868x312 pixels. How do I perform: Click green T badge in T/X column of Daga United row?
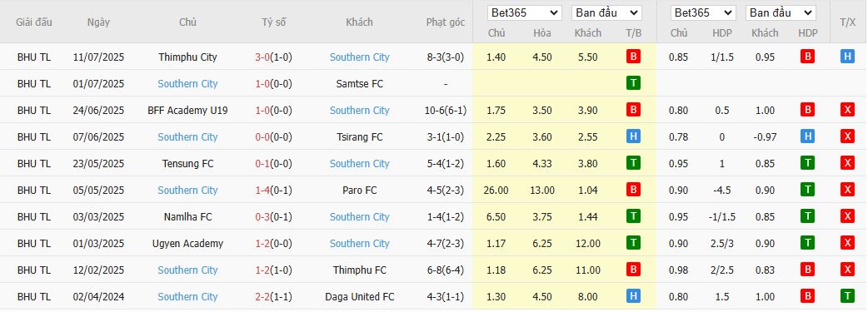pyautogui.click(x=847, y=296)
